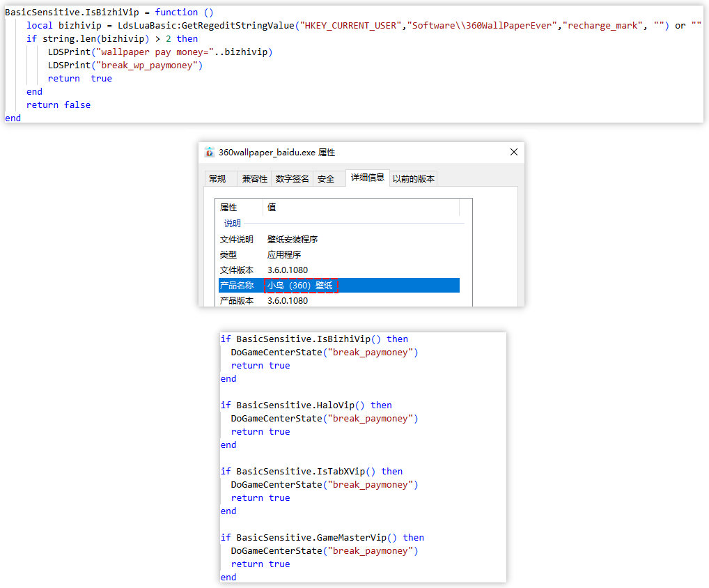Screen dimensions: 709x588
Task: Click the 详细信息 tab
Action: pyautogui.click(x=367, y=178)
